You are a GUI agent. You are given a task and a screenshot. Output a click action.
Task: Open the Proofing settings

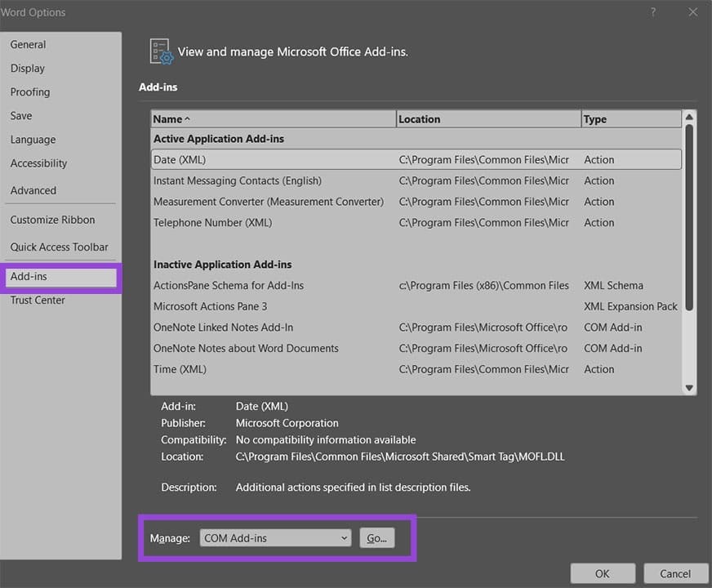click(x=30, y=91)
